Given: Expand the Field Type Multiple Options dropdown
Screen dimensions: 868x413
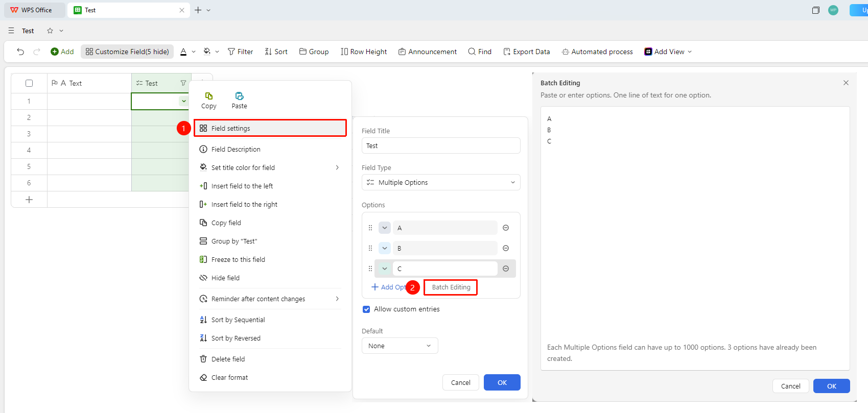Looking at the screenshot, I should [441, 182].
